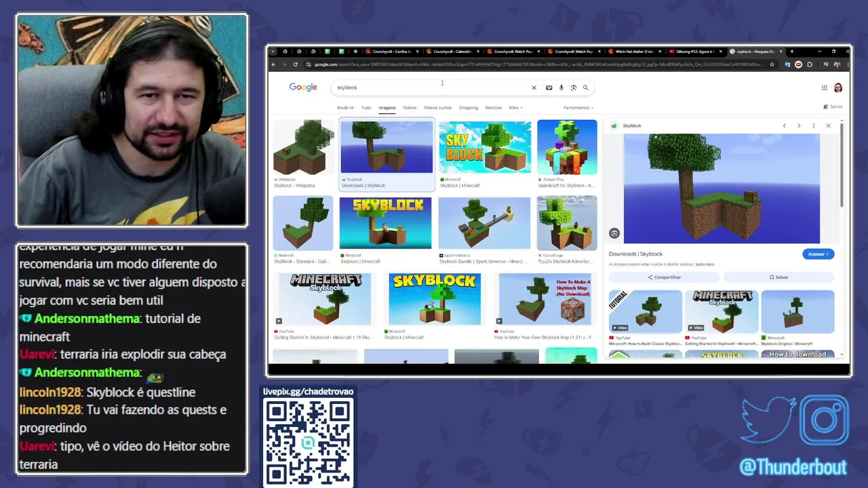Bookmark this page with the star icon
Image resolution: width=868 pixels, height=488 pixels.
click(772, 64)
